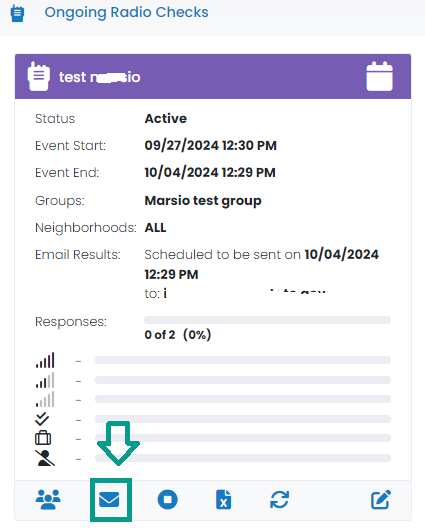The height and width of the screenshot is (528, 425).
Task: Open the calendar icon in purple header
Action: 380,76
